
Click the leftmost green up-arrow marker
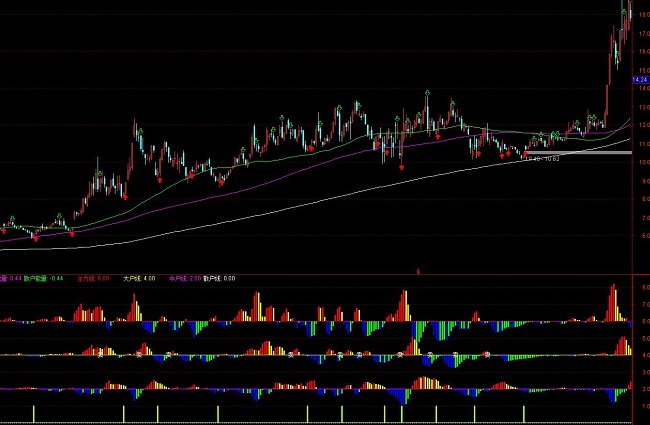click(x=12, y=219)
